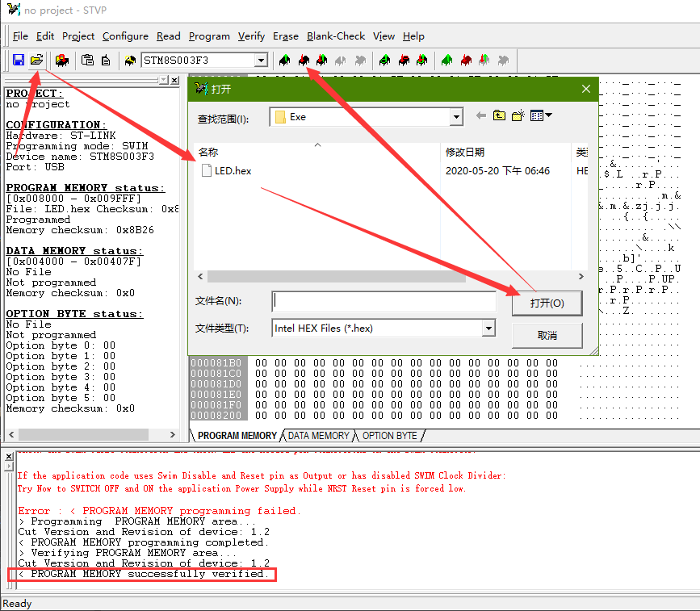Click Program all tabs toolbar icon

click(x=404, y=60)
